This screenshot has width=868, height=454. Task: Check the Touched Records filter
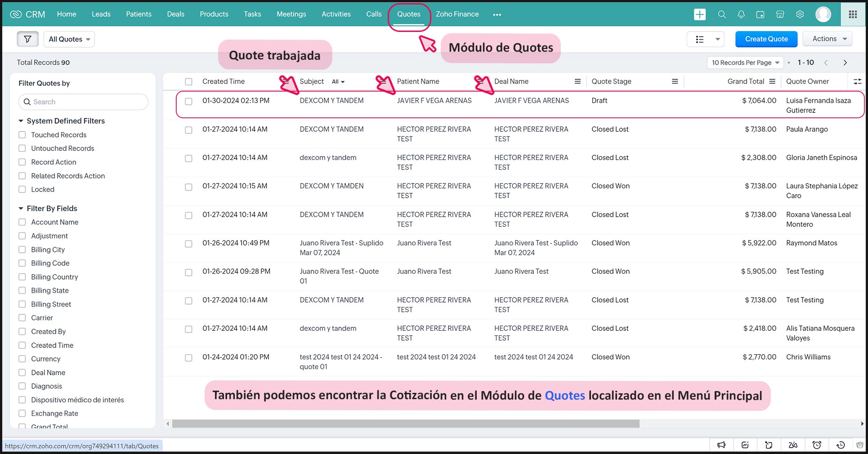click(x=22, y=135)
